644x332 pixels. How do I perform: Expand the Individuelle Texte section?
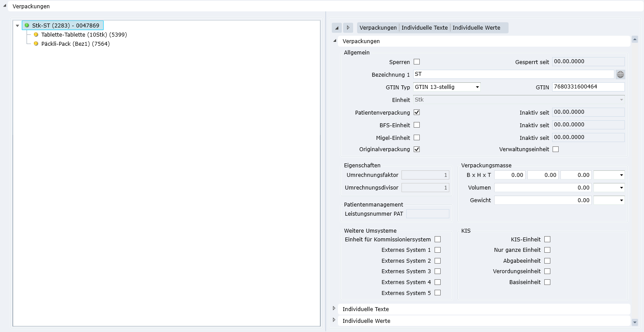point(334,308)
